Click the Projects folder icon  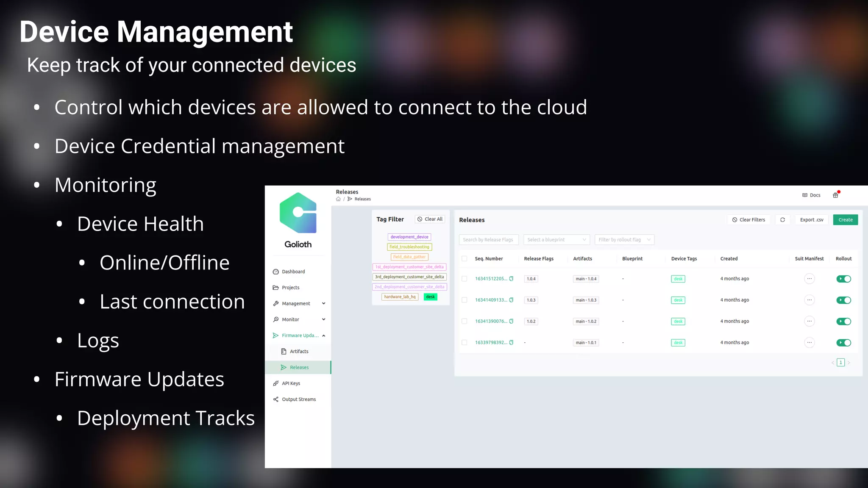[x=276, y=288]
